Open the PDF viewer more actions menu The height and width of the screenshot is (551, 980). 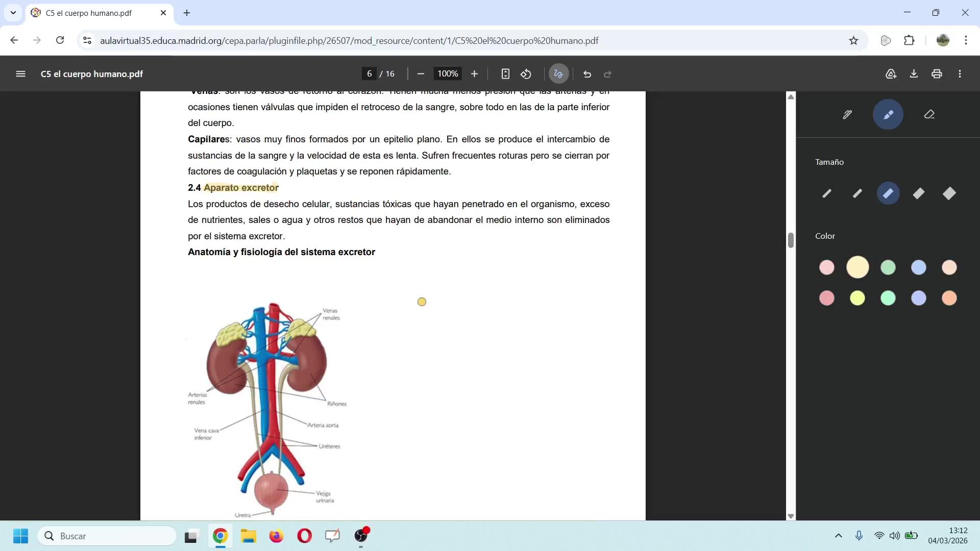(960, 74)
